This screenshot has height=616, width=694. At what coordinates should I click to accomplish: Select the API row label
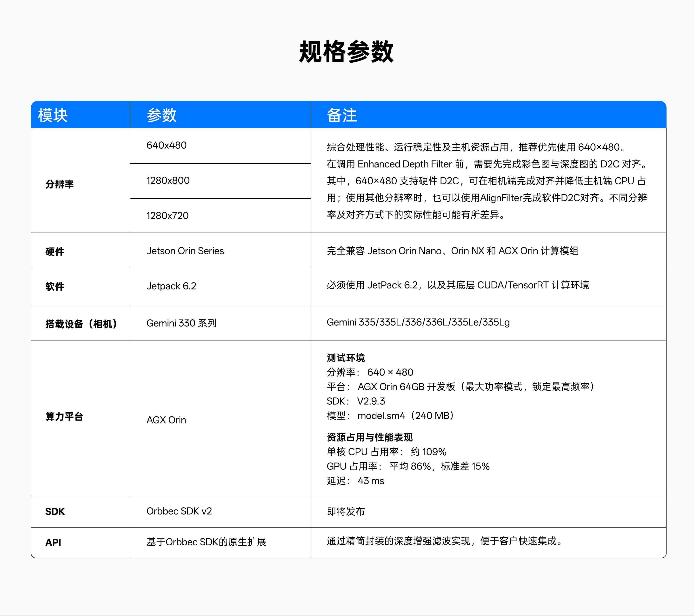tap(53, 542)
